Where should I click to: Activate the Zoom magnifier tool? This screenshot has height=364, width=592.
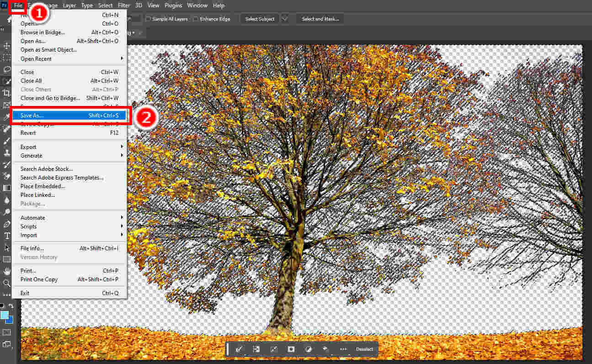[6, 283]
